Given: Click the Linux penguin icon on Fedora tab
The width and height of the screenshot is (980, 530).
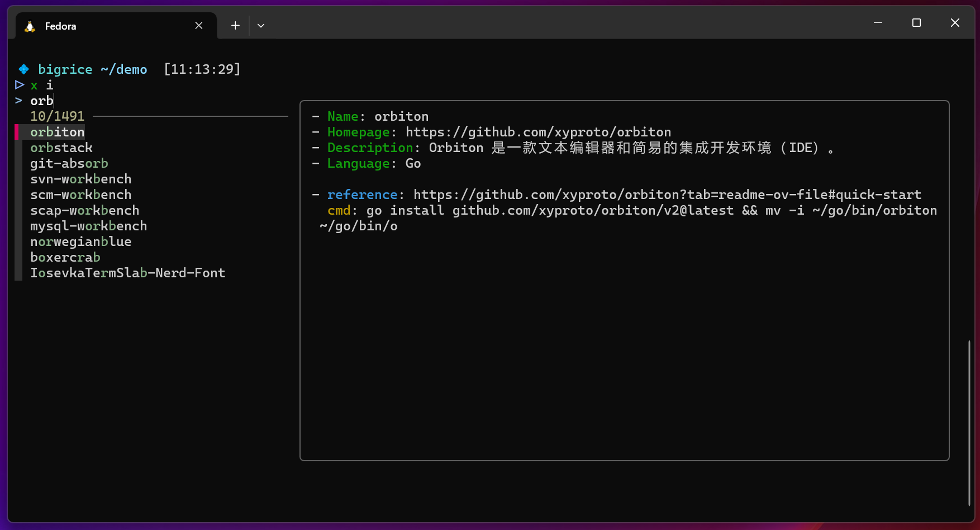Looking at the screenshot, I should coord(30,26).
